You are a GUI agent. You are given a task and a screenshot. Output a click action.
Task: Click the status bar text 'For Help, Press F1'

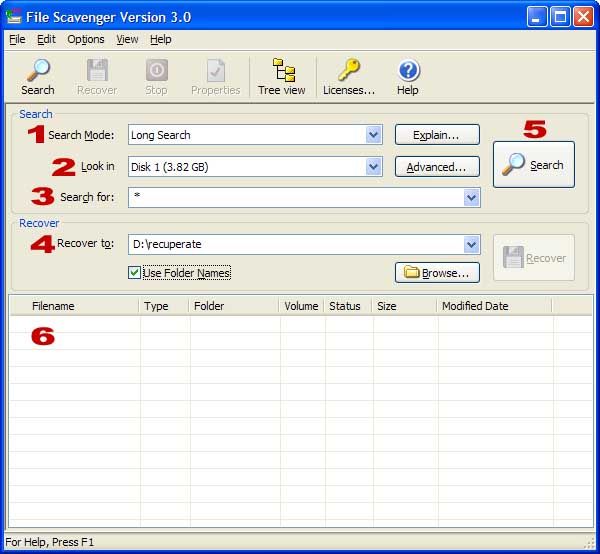coord(50,542)
